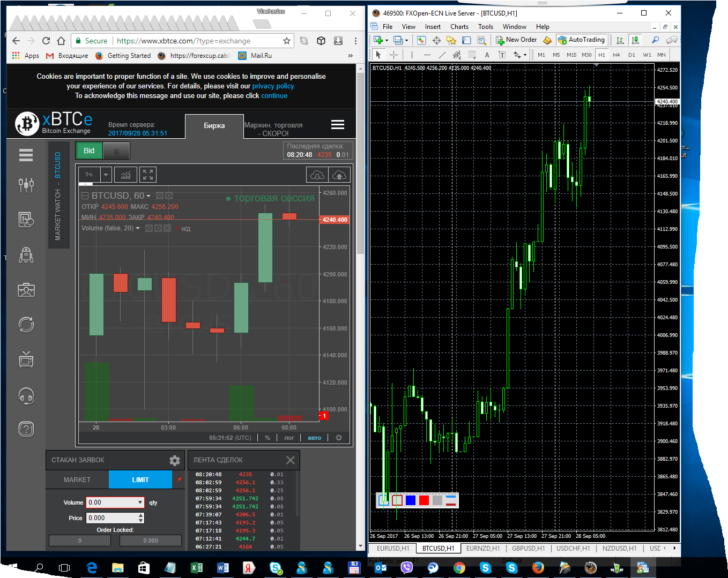Toggle fullscreen mode on the xBTCe chart
Viewport: 728px width, 578px height.
[148, 175]
